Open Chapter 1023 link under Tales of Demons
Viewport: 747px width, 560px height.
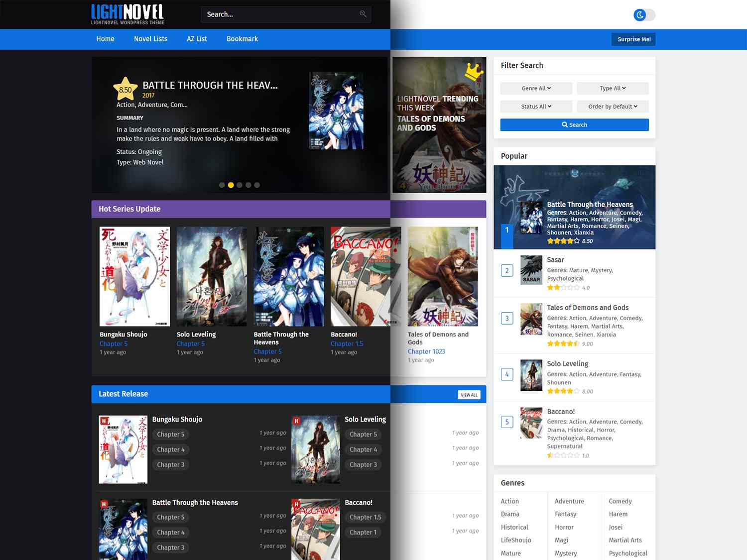tap(426, 351)
